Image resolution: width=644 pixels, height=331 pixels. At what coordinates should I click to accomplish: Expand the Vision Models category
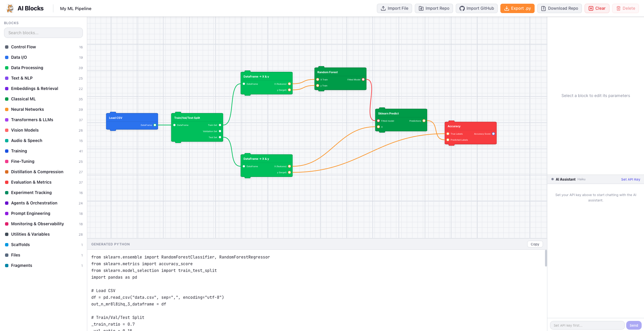44,130
